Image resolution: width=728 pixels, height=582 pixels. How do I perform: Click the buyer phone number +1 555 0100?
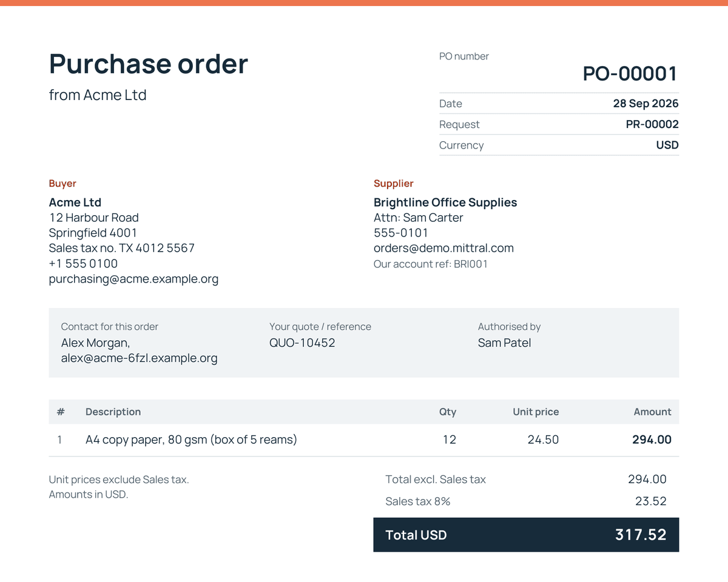point(83,264)
